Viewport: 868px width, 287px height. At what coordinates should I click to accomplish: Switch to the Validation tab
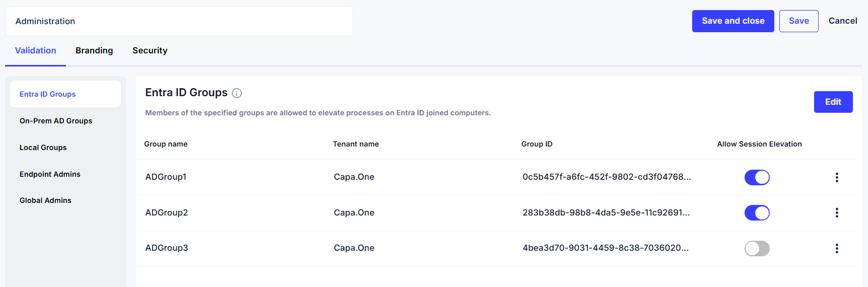(36, 50)
